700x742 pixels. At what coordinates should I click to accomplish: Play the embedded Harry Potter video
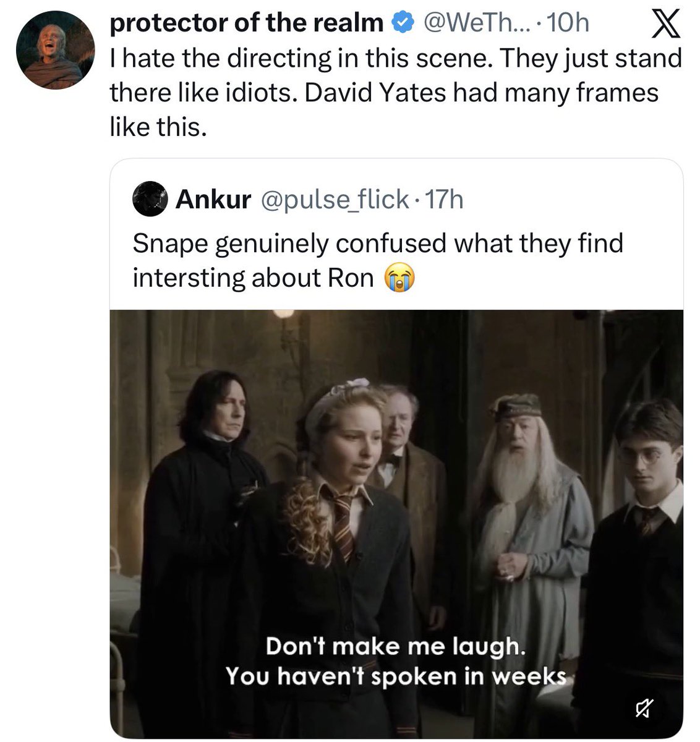396,524
